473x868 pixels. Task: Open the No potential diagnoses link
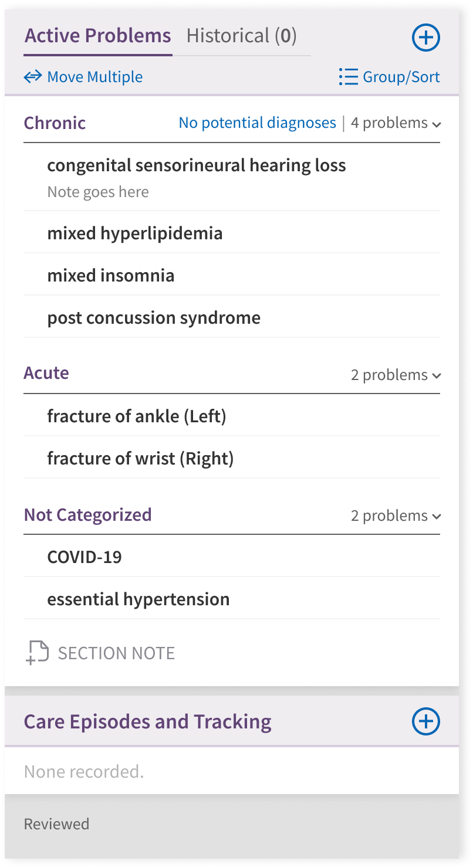click(x=257, y=123)
